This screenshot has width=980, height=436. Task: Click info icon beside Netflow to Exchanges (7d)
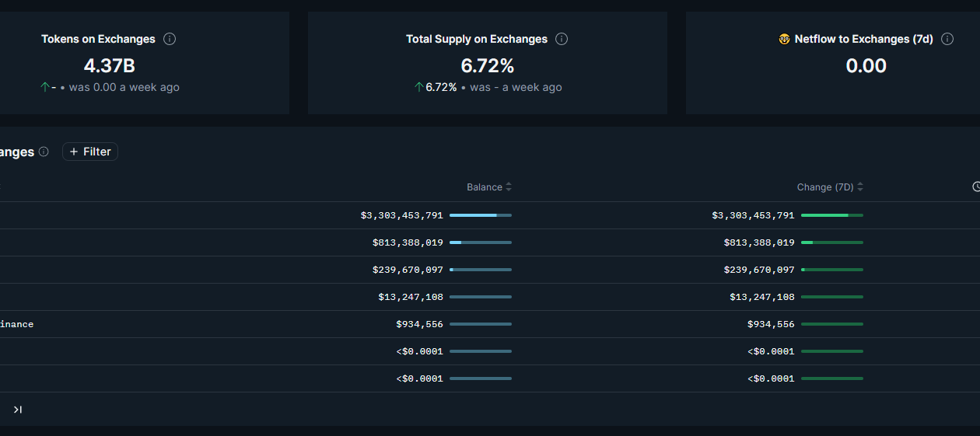pos(947,39)
